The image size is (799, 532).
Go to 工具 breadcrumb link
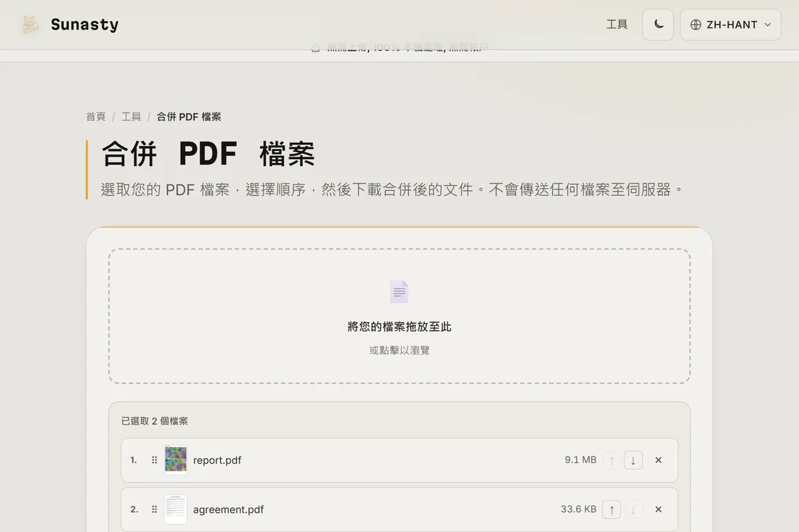[x=131, y=117]
